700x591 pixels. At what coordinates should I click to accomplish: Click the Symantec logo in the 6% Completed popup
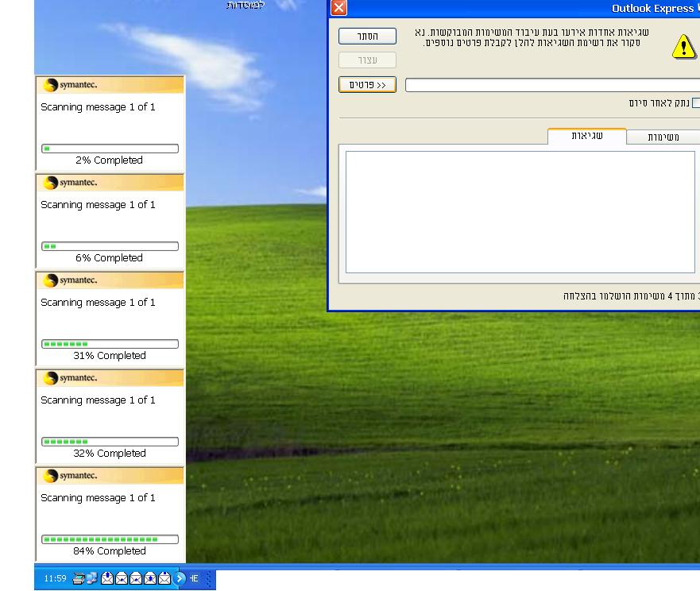(x=70, y=182)
